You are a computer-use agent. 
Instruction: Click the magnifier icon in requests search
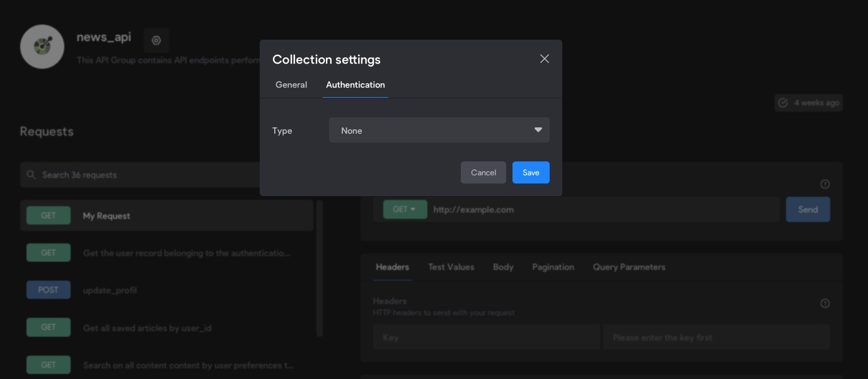[x=31, y=175]
